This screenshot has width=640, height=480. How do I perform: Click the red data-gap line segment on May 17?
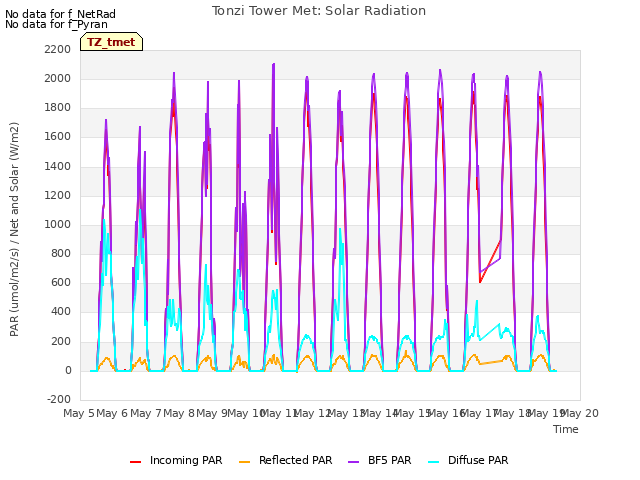pyautogui.click(x=490, y=261)
